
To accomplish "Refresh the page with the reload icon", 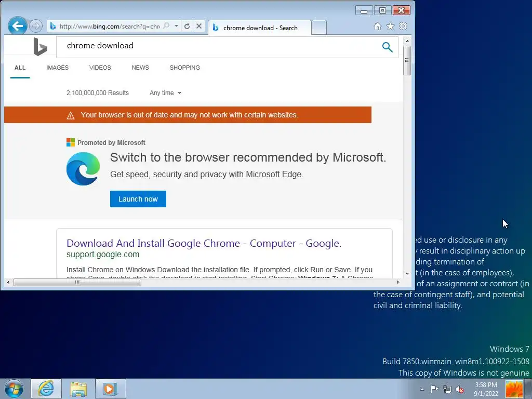I will pos(187,26).
